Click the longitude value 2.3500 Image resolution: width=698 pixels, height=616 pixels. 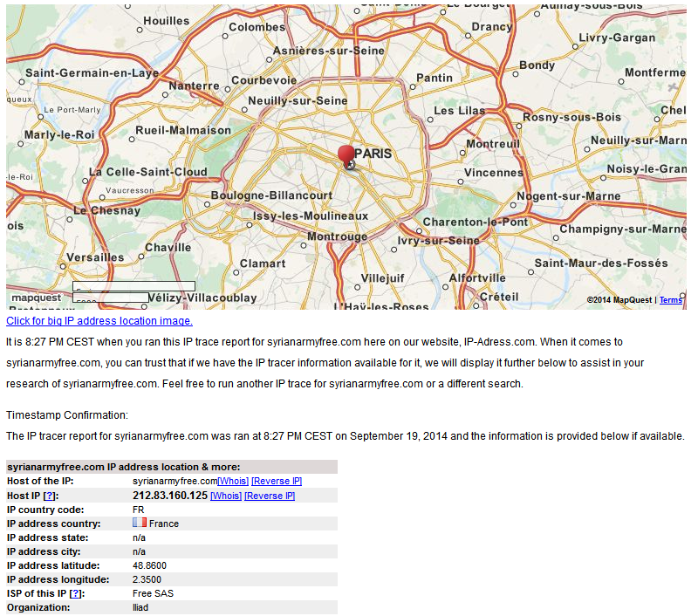tap(147, 579)
